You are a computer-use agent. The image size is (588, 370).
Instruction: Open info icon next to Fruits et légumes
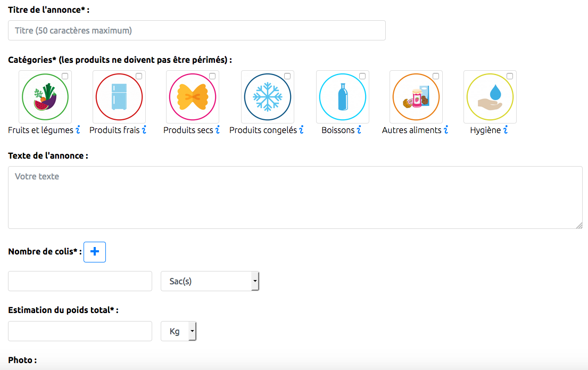78,130
